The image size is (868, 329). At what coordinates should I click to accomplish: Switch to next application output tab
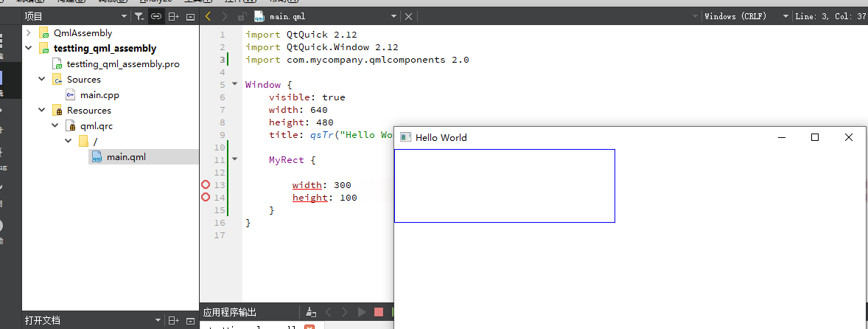tap(345, 312)
